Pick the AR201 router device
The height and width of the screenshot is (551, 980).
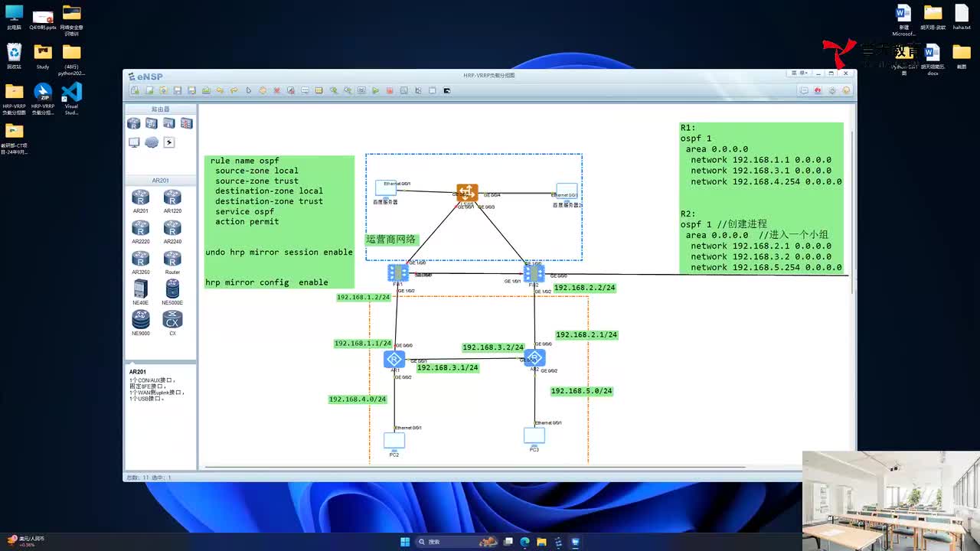pyautogui.click(x=140, y=201)
